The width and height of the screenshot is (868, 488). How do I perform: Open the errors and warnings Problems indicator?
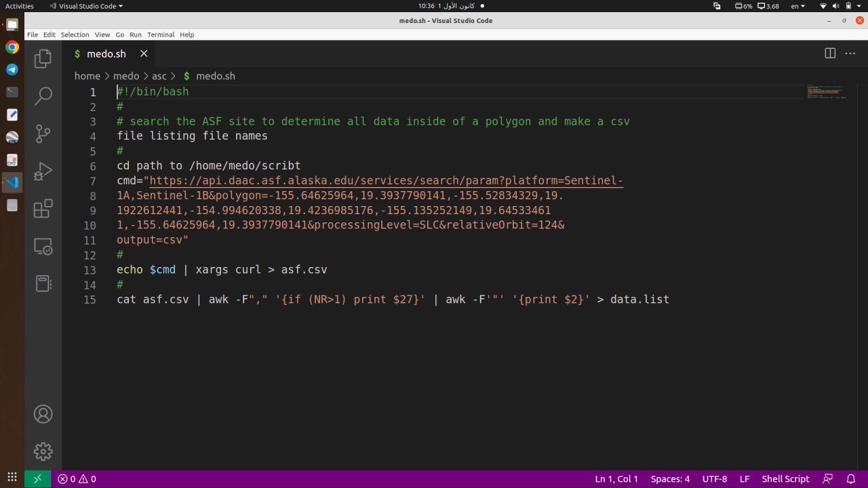75,479
